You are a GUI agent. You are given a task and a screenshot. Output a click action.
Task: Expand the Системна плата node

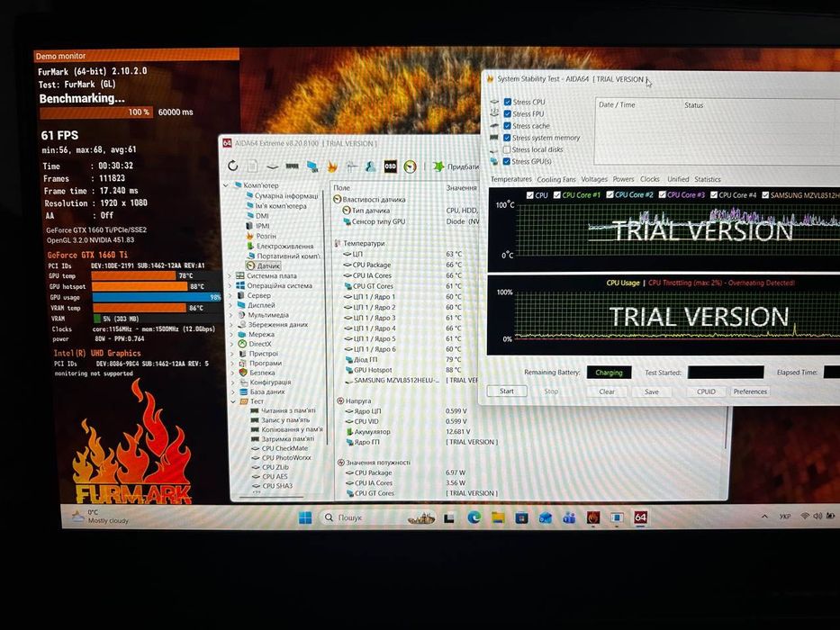(230, 276)
